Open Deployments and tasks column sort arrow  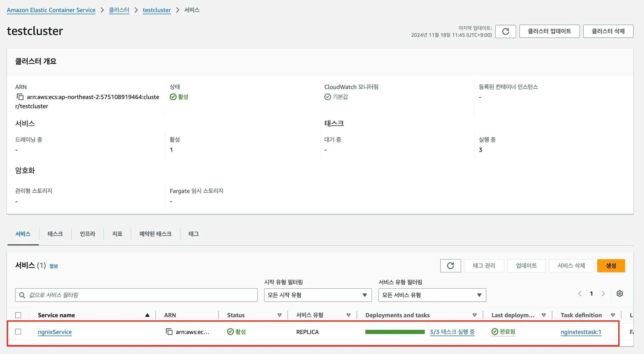[x=475, y=315]
